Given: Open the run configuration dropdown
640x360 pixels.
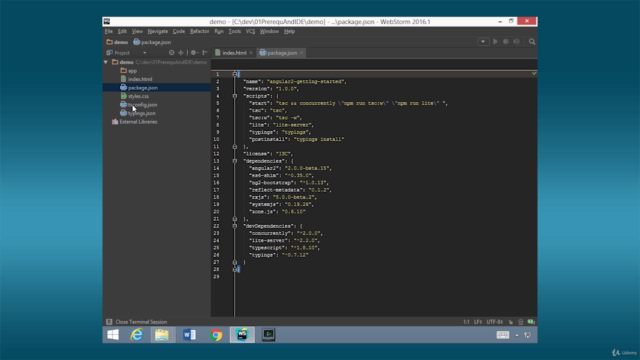Looking at the screenshot, I should click(x=483, y=42).
